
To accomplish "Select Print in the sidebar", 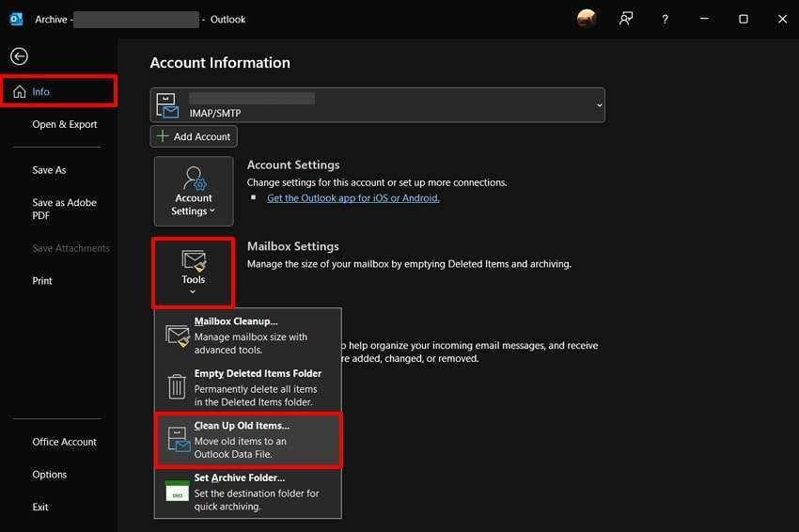I will [41, 281].
